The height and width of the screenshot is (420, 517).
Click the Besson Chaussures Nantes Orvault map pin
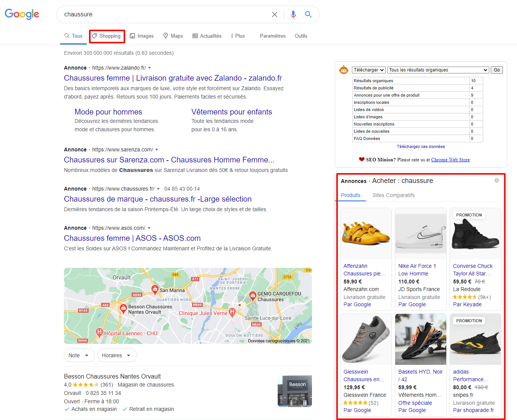coord(123,309)
